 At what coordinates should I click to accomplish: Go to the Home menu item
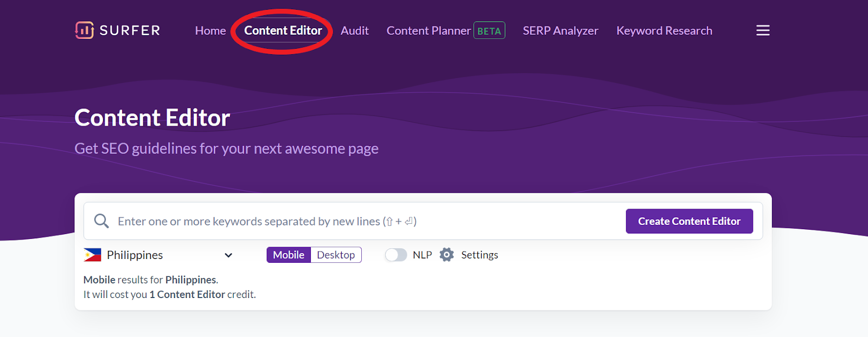coord(210,31)
